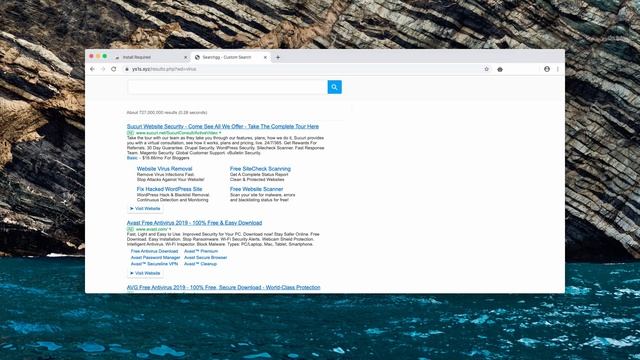
Task: Open AVG Free Antivirus 2019 result link
Action: (223, 287)
